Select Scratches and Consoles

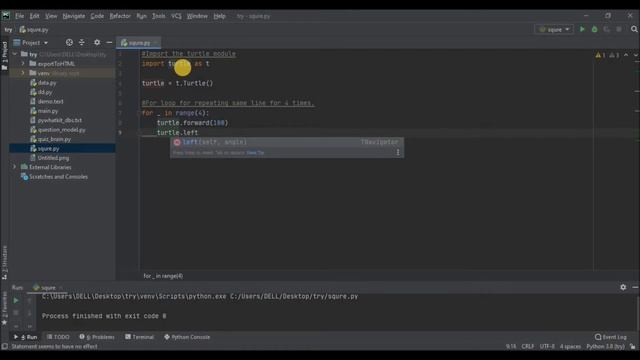point(58,177)
